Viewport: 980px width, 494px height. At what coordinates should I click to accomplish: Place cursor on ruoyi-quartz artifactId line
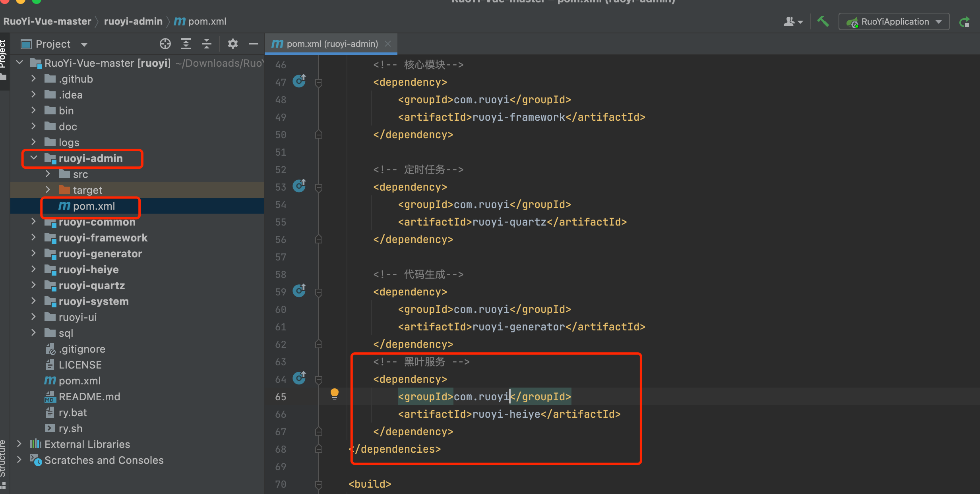(x=512, y=222)
